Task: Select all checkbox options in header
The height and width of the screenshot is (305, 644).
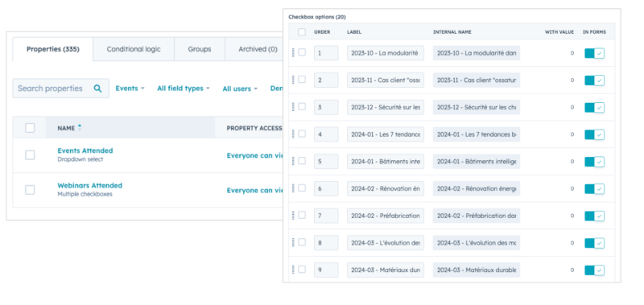Action: [302, 32]
